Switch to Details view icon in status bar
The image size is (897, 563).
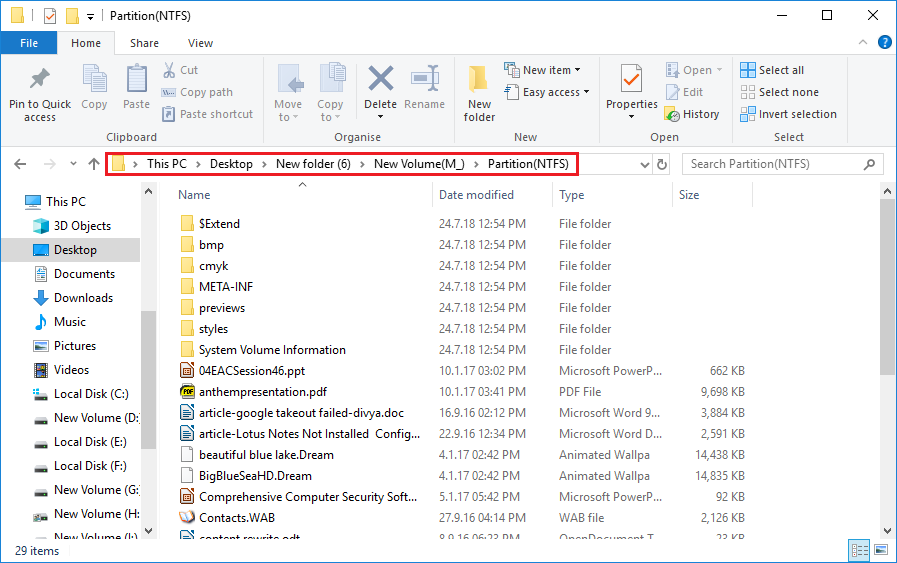click(859, 550)
